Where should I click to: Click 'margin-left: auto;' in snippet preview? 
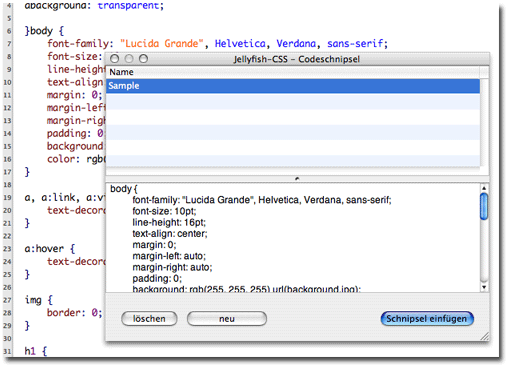tap(169, 256)
